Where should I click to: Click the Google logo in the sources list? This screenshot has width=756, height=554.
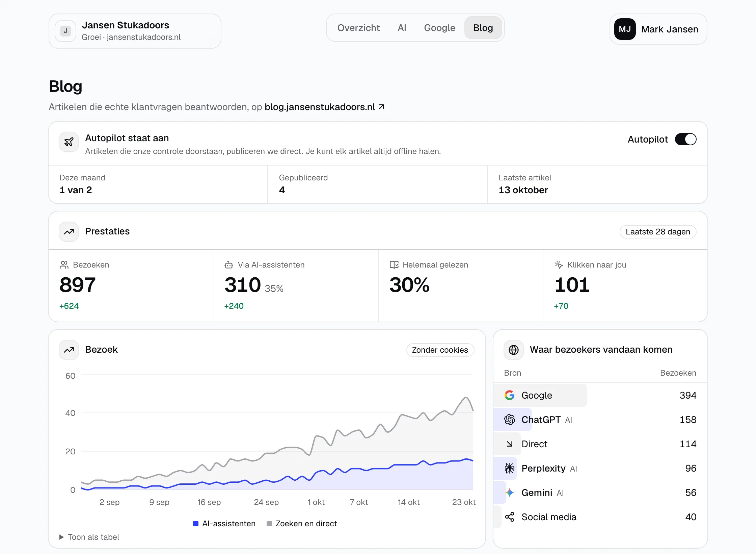tap(510, 395)
